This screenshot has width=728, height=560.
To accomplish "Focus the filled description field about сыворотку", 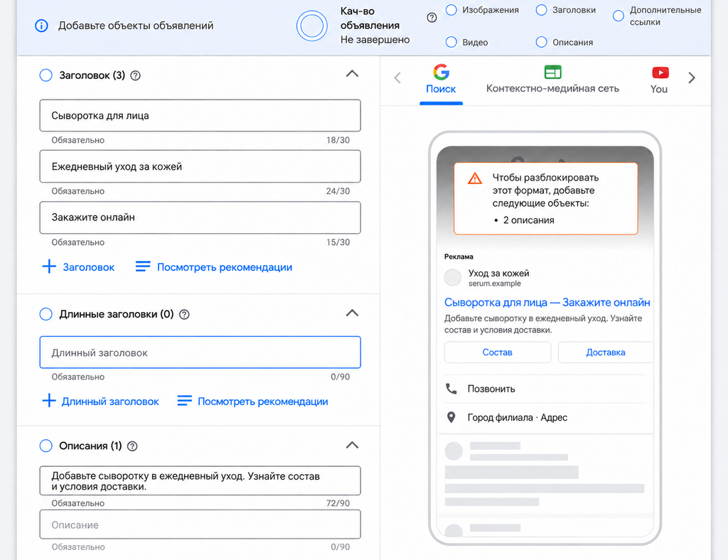I will [200, 480].
